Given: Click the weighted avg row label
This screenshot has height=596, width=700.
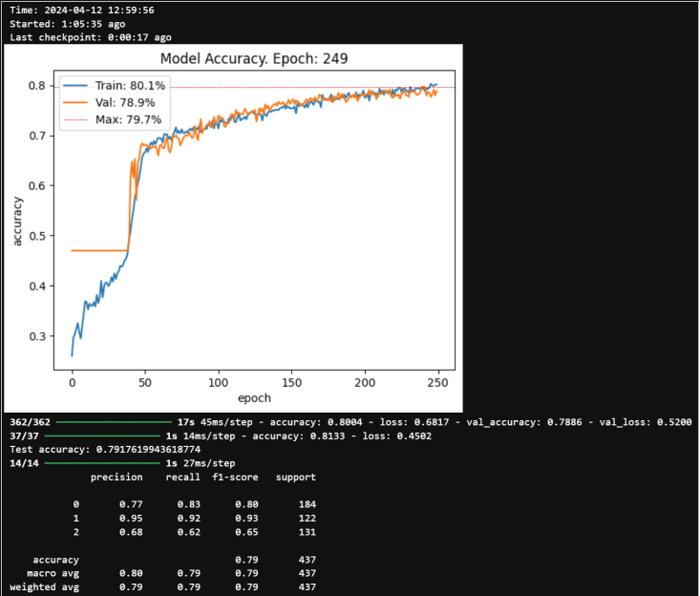Looking at the screenshot, I should pos(44,586).
